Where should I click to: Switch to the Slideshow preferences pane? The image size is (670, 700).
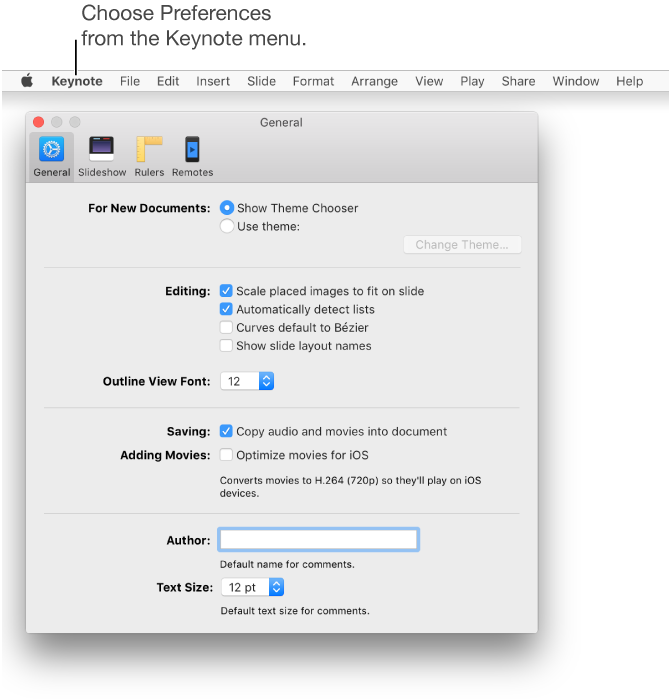(x=102, y=157)
